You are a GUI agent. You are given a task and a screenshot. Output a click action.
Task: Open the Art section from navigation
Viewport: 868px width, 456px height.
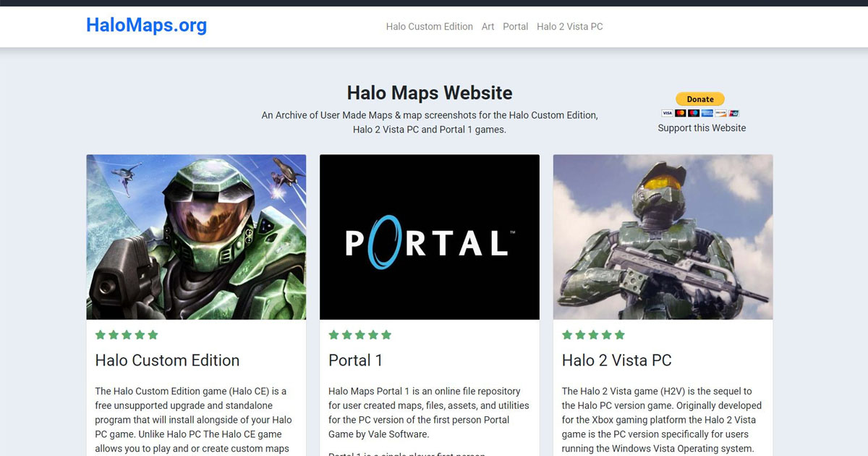click(x=488, y=26)
